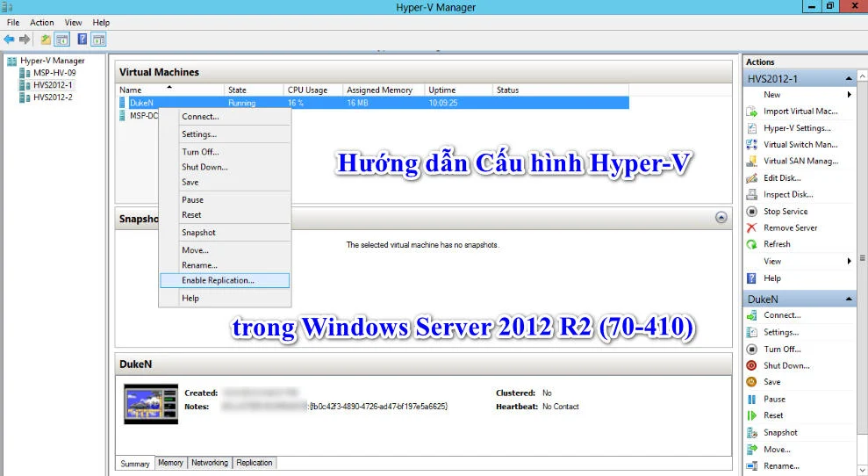Open Virtual Switch Manager icon
Viewport: 868px width, 476px height.
(751, 145)
